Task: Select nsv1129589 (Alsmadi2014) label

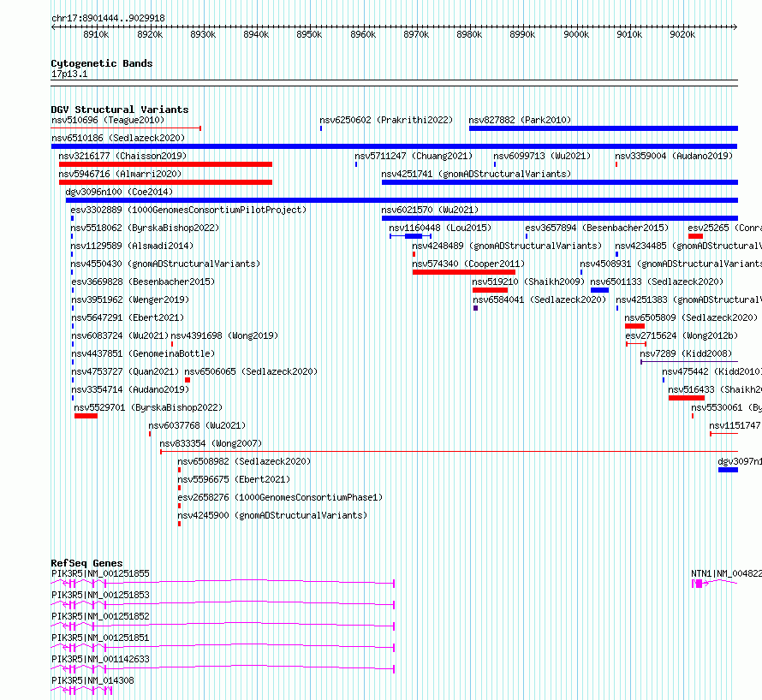Action: [132, 246]
